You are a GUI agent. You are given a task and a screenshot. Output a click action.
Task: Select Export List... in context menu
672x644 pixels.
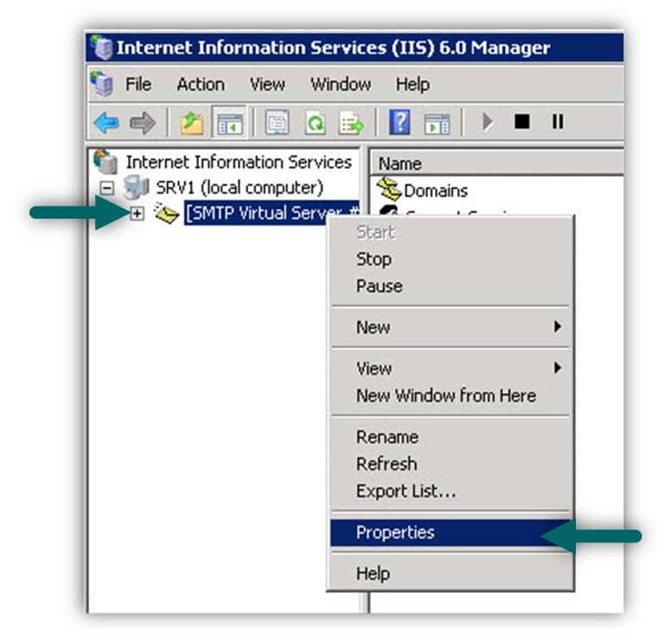pos(450,491)
